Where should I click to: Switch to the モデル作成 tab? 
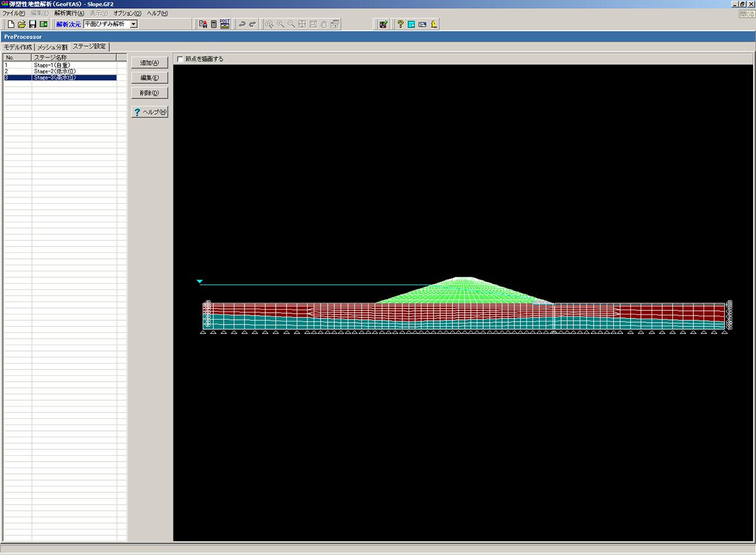click(18, 47)
